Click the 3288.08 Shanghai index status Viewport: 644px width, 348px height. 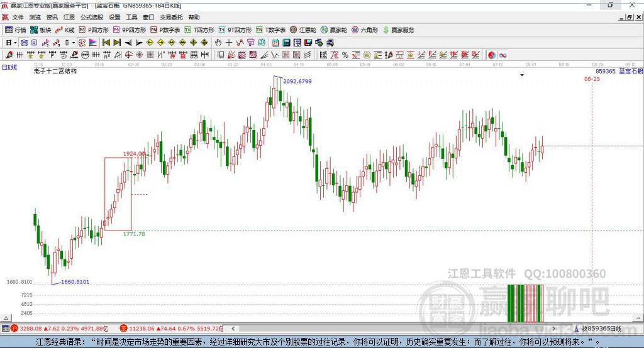(31, 329)
